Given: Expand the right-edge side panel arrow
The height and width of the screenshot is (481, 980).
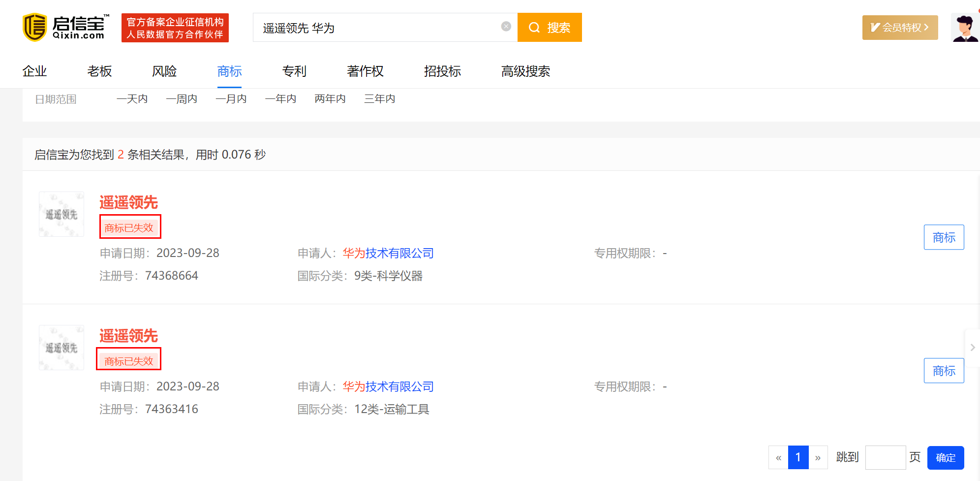Looking at the screenshot, I should (973, 348).
